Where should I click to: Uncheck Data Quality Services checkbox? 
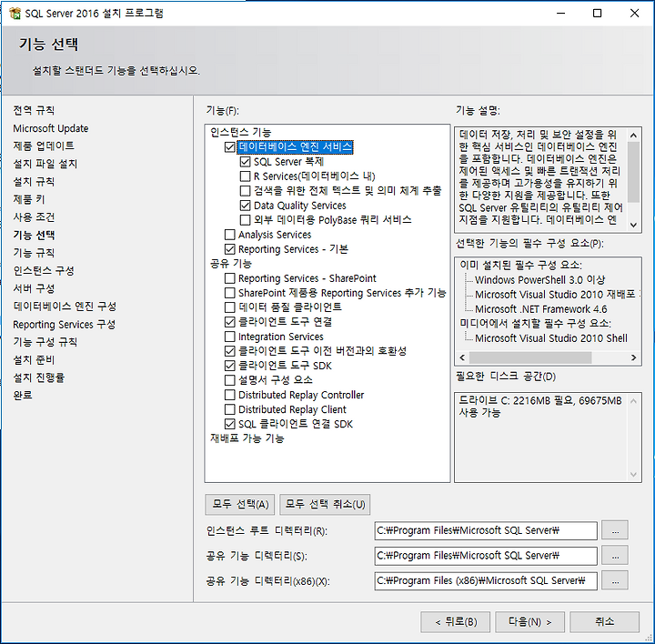[x=246, y=206]
